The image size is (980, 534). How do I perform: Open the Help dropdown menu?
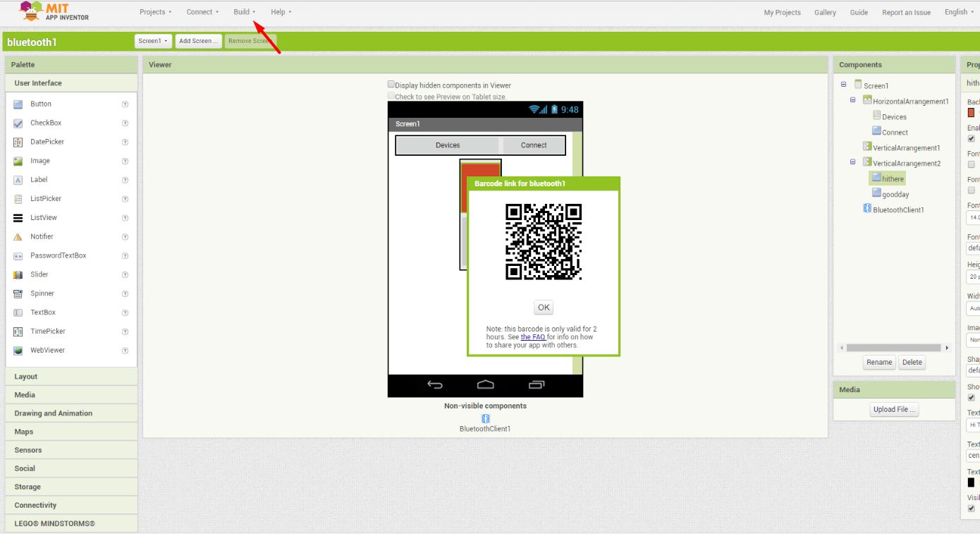(x=281, y=12)
